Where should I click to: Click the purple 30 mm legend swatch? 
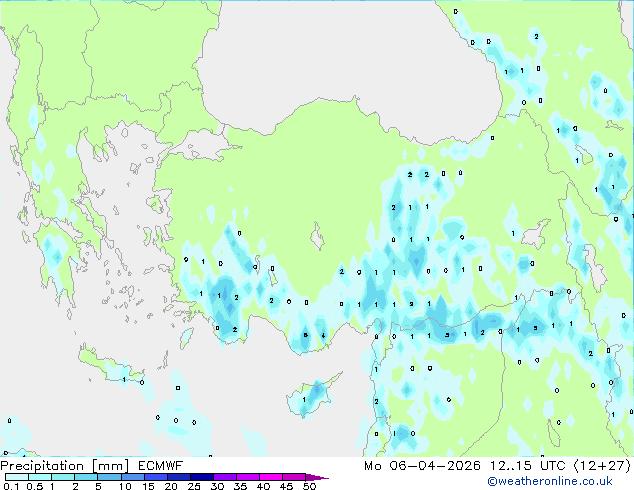[224, 477]
